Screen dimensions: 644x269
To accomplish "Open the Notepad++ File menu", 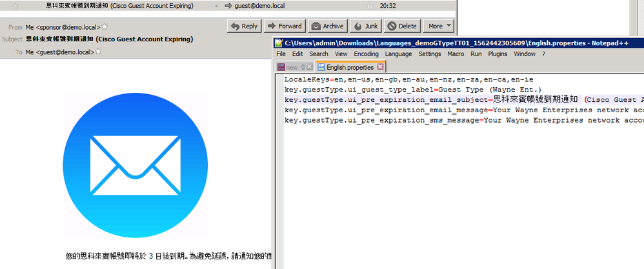I will click(x=281, y=54).
